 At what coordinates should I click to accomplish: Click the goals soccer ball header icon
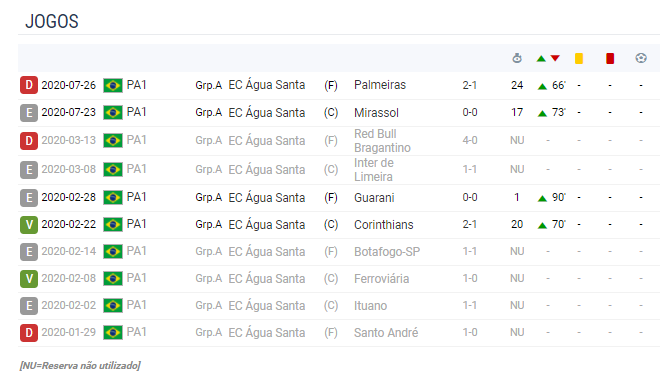point(641,58)
